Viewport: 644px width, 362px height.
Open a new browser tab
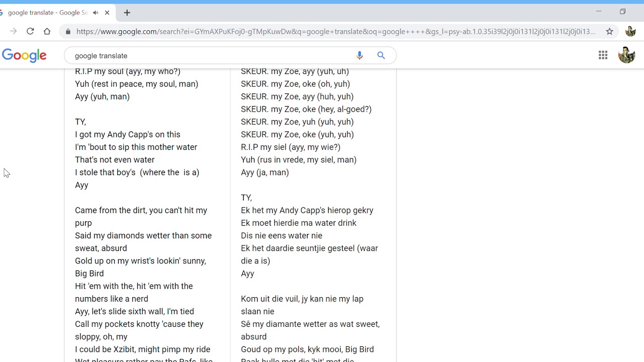click(x=127, y=13)
